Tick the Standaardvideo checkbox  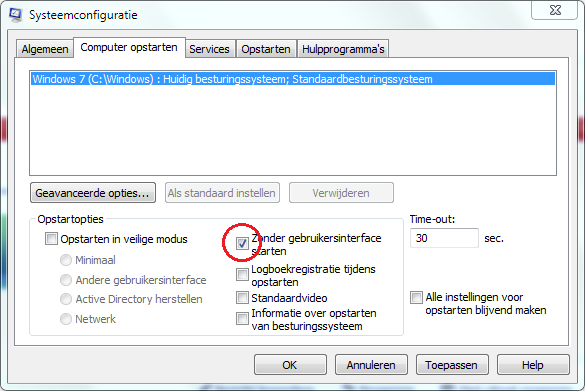[x=242, y=298]
